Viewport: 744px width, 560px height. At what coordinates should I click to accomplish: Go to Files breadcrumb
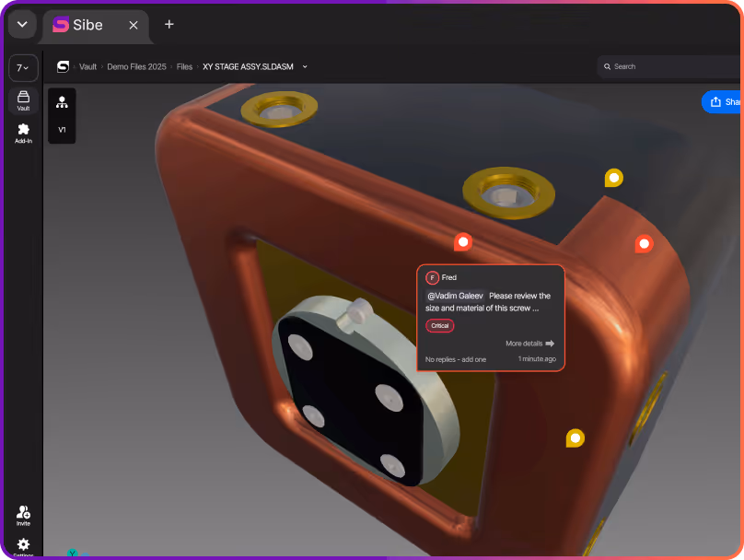coord(184,67)
